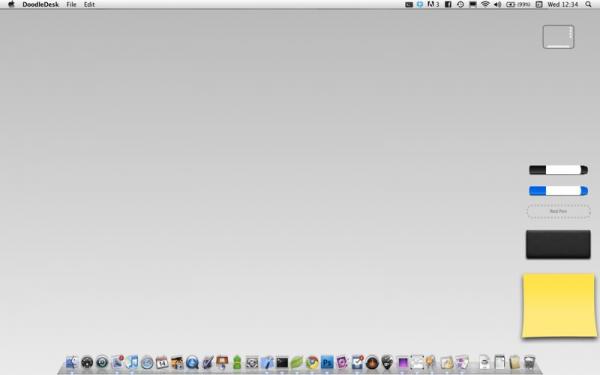Open Dashboard from the Dock

[87, 362]
